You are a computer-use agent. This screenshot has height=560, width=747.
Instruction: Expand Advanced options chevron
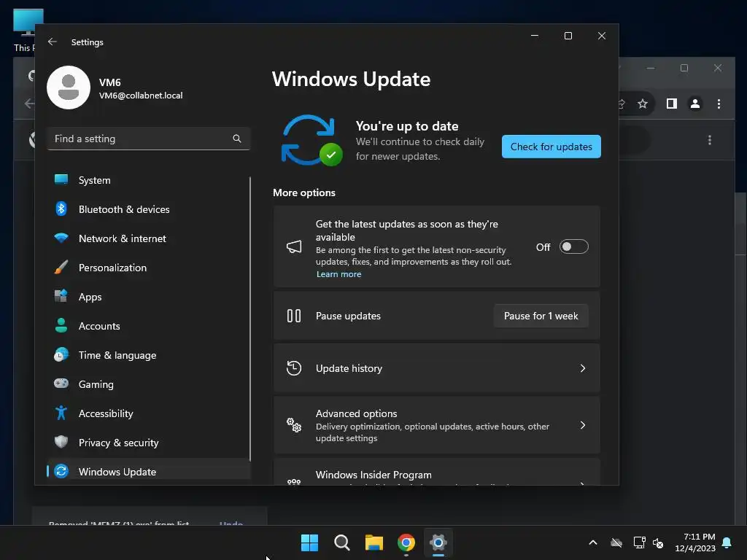(583, 425)
